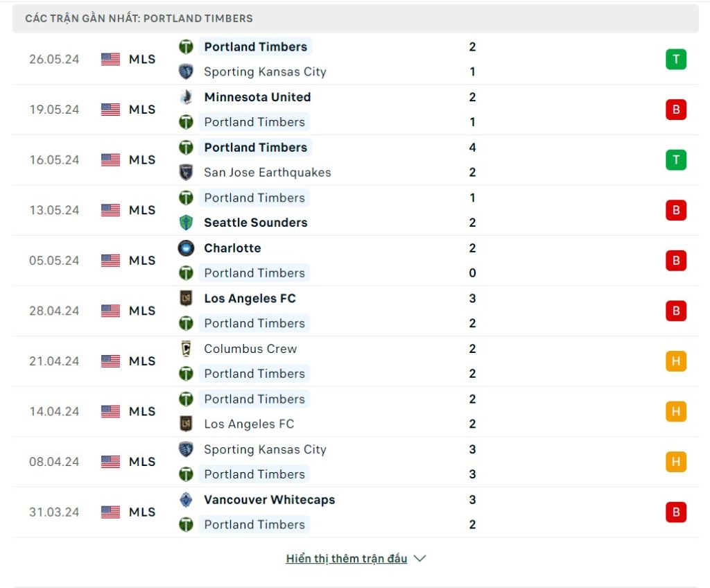
Task: Click the Seattle Sounders crest icon
Action: click(x=186, y=223)
